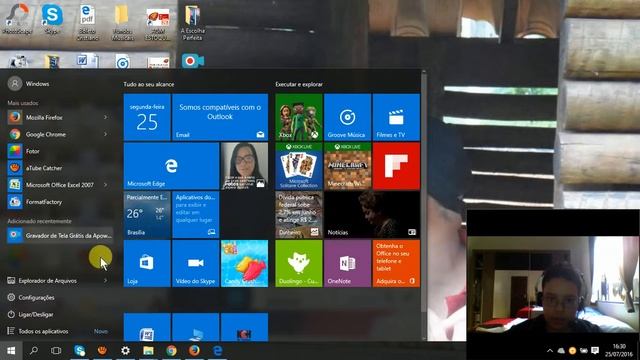Launch the Groove Música tile
This screenshot has width=640, height=360.
coord(347,117)
